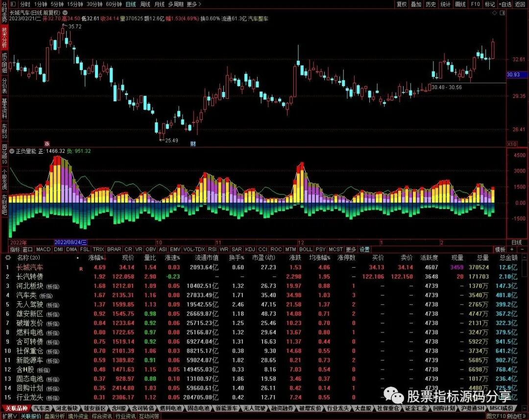
Task: Sort table by 现价 column header
Action: [128, 258]
